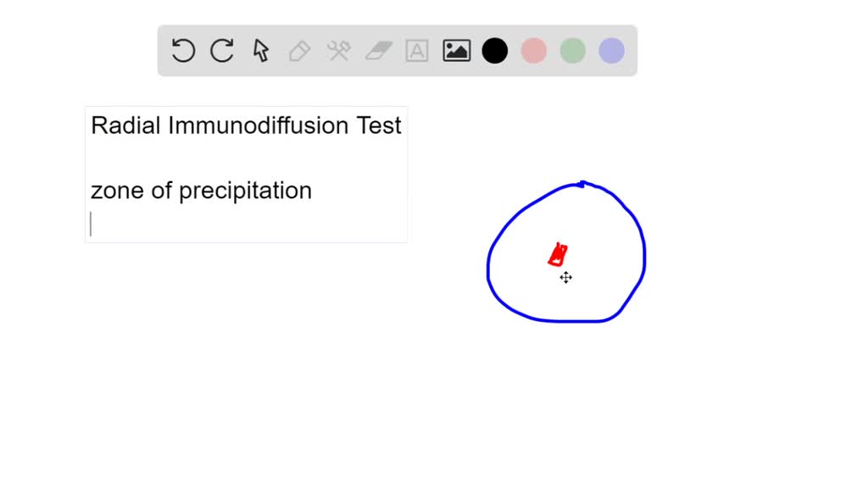The height and width of the screenshot is (488, 868).
Task: Select the Eraser tool
Action: point(378,51)
